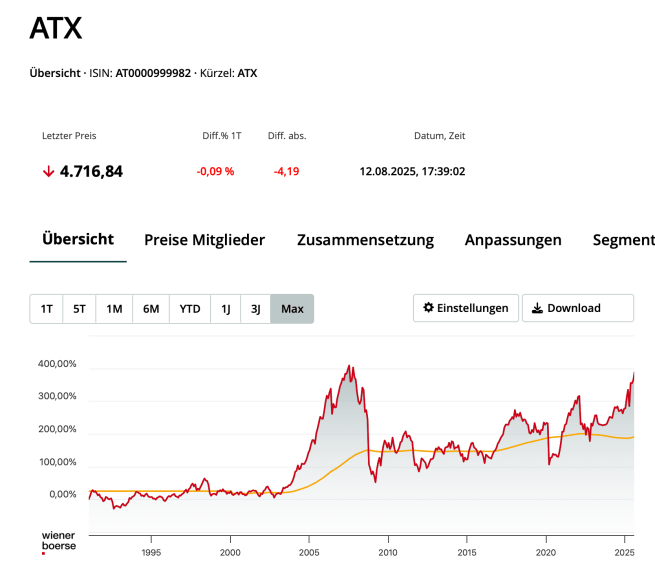This screenshot has height=576, width=655.
Task: Click the red down-arrow price indicator
Action: tap(48, 171)
